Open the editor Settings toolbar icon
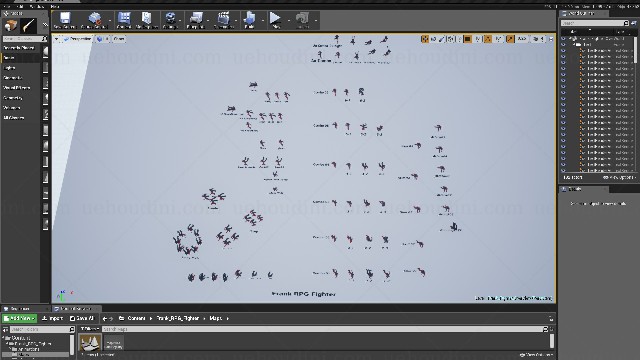640x360 pixels. coord(170,20)
